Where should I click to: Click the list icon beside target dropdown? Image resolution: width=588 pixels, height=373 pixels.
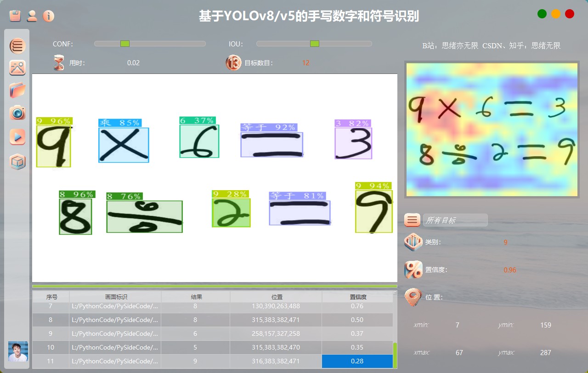click(x=412, y=220)
